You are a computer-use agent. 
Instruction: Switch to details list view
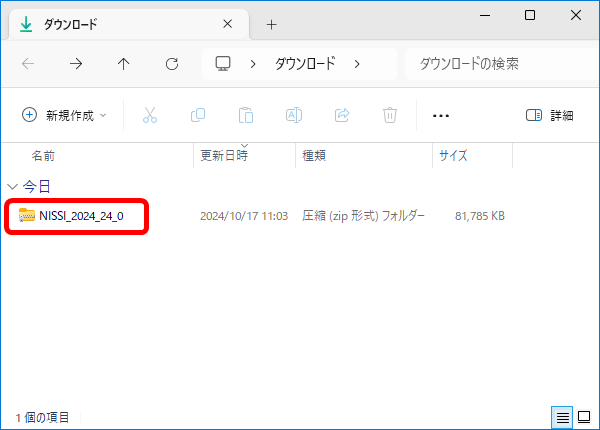(563, 417)
